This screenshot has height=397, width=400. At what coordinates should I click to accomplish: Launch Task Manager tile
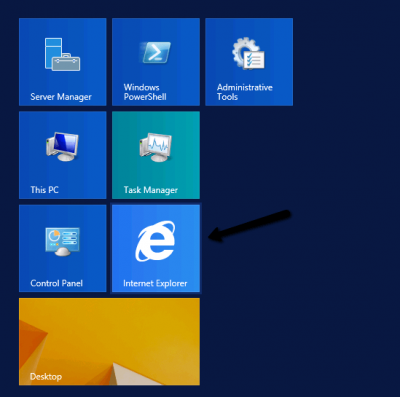coord(156,155)
